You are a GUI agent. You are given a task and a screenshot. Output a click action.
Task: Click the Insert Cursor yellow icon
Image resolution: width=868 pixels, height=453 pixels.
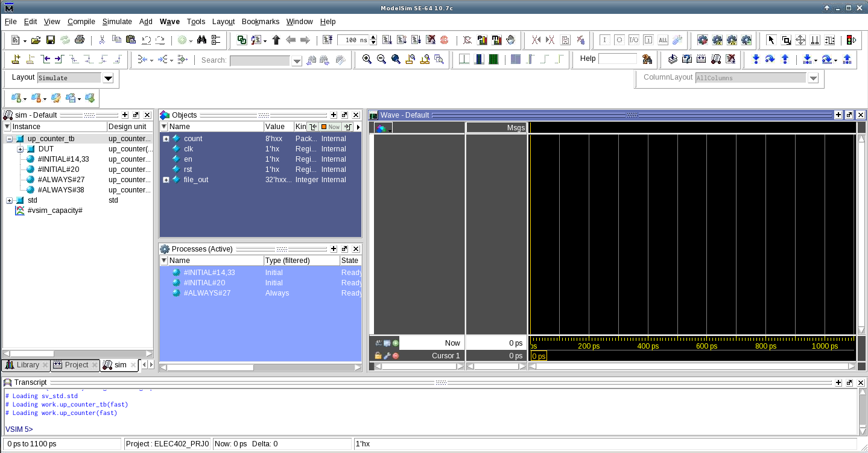click(16, 59)
